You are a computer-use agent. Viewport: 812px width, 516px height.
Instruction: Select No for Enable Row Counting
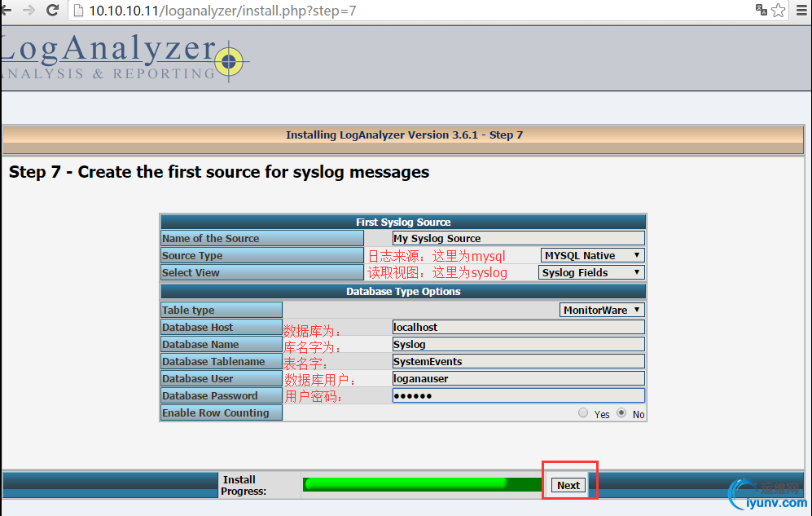pyautogui.click(x=621, y=413)
